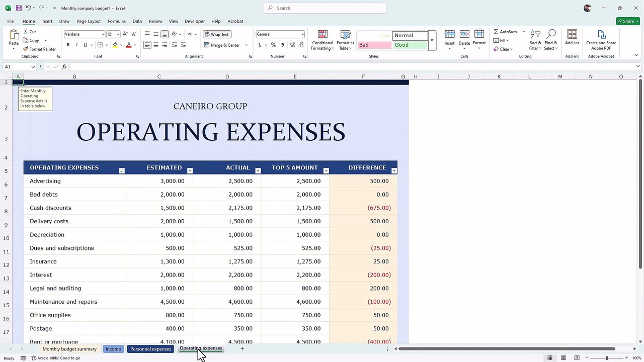Open the Personnel expenses sheet tab
Viewport: 644px width, 362px height.
coord(151,349)
